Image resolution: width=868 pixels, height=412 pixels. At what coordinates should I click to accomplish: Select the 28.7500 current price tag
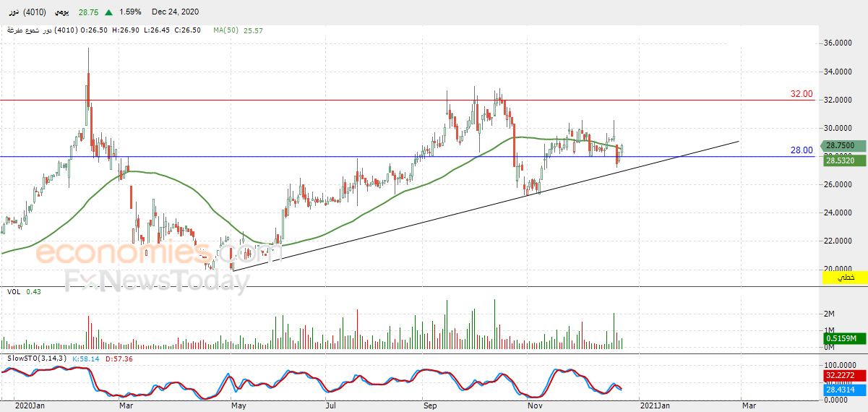pyautogui.click(x=844, y=145)
